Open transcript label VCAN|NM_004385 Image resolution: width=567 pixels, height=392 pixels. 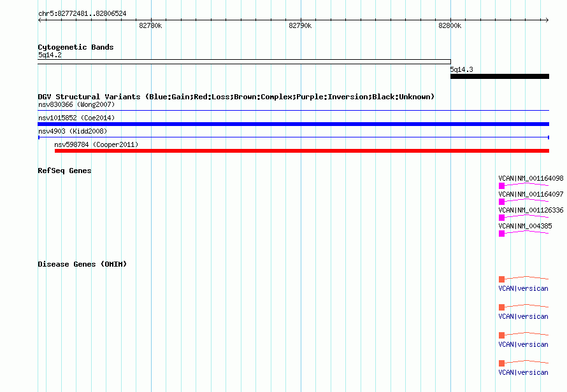click(x=525, y=226)
